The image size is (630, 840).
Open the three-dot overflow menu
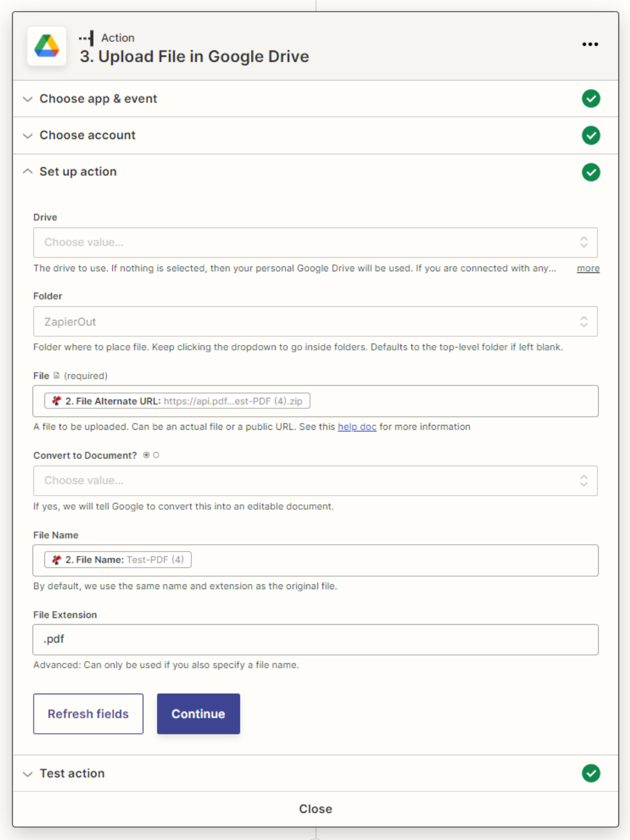(x=590, y=44)
